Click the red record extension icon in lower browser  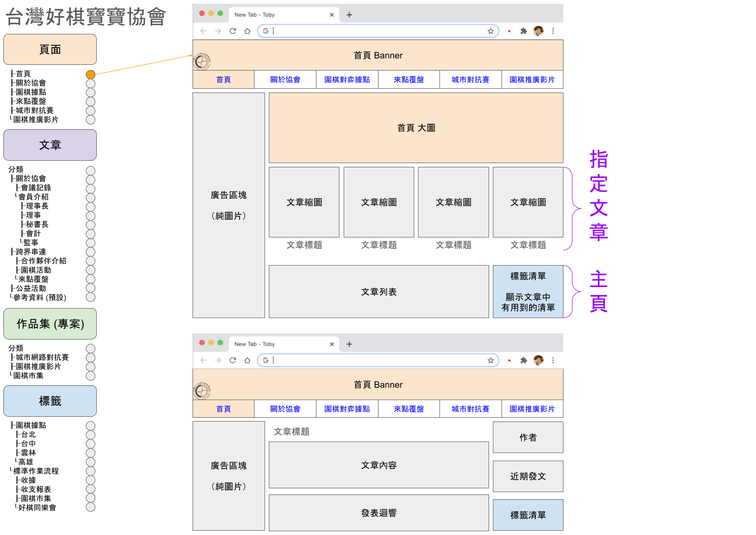click(x=509, y=360)
